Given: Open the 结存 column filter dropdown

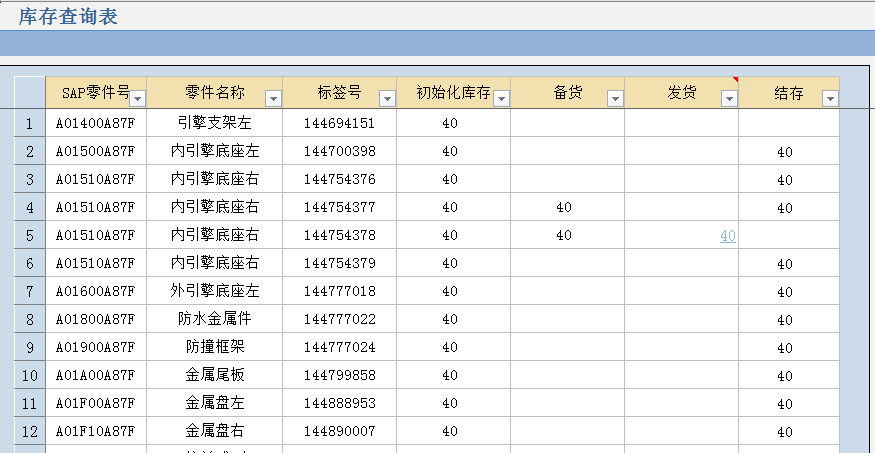Looking at the screenshot, I should [x=830, y=99].
